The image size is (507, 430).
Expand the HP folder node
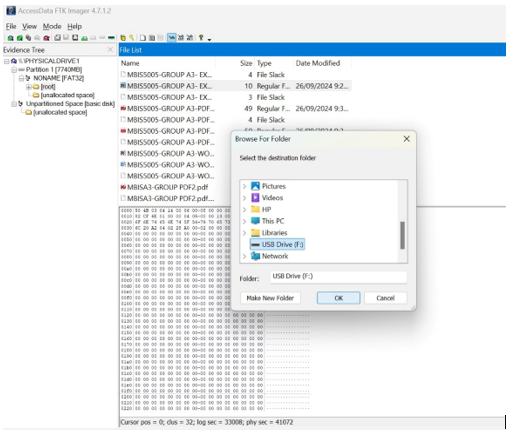click(244, 210)
